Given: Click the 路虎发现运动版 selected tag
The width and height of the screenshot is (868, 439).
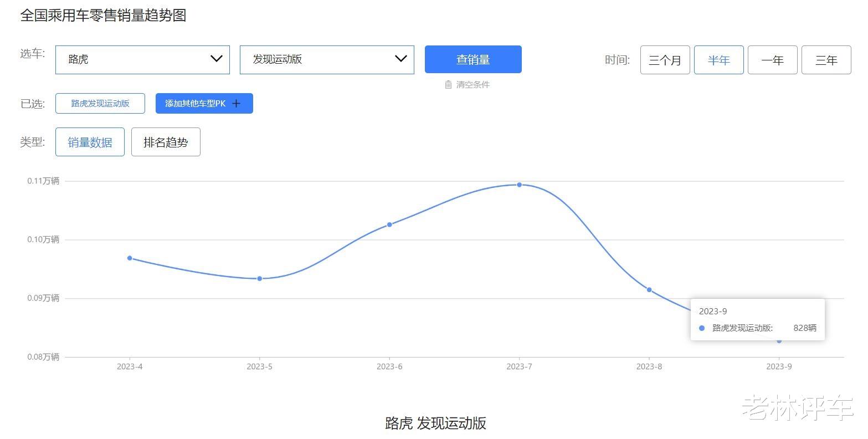Looking at the screenshot, I should [x=100, y=104].
